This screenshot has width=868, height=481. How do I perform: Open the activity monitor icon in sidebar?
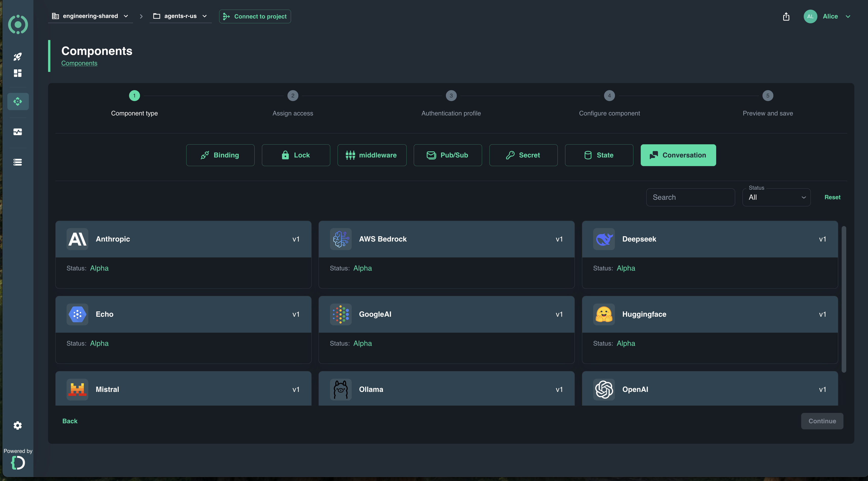point(17,132)
